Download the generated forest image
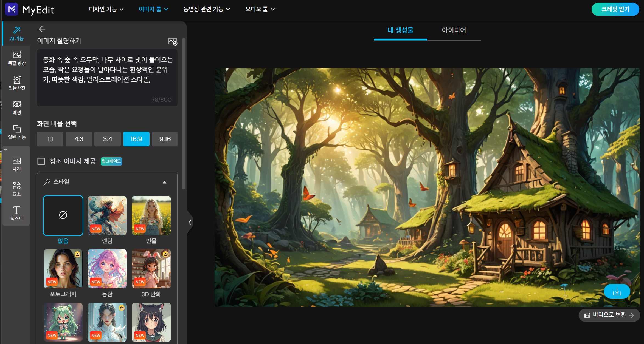This screenshot has width=644, height=344. (617, 291)
